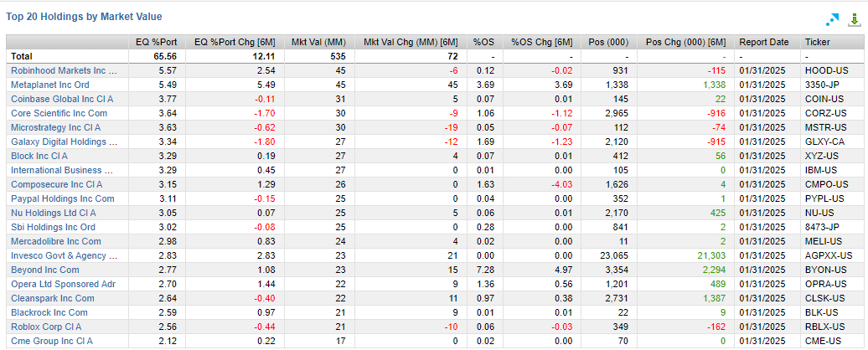The image size is (868, 350).
Task: Open Galaxy Digital Holdings link
Action: 65,142
